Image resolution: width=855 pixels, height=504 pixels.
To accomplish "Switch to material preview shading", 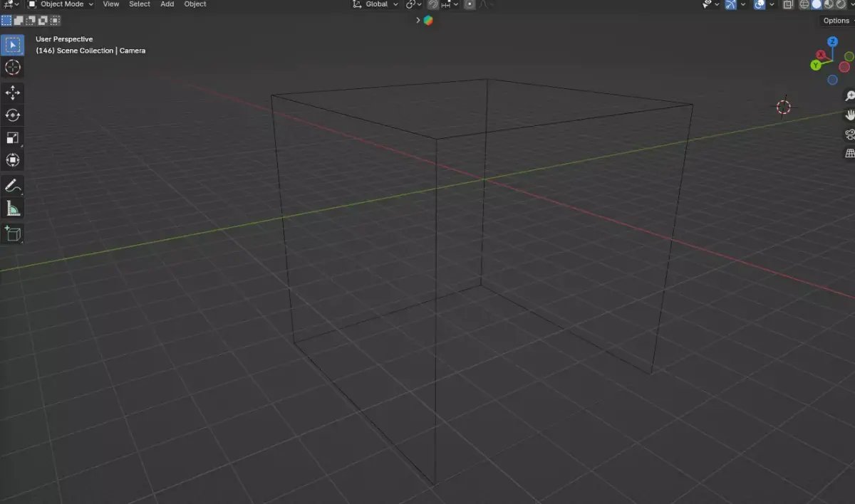I will [829, 4].
